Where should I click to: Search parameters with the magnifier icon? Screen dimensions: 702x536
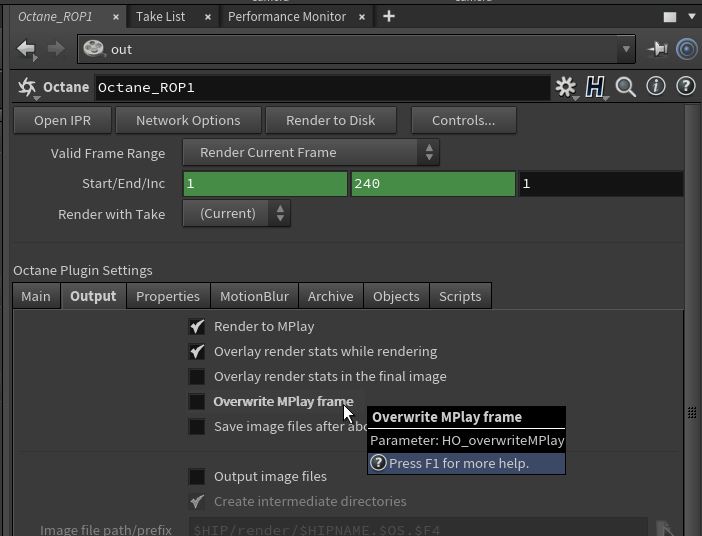[x=625, y=87]
